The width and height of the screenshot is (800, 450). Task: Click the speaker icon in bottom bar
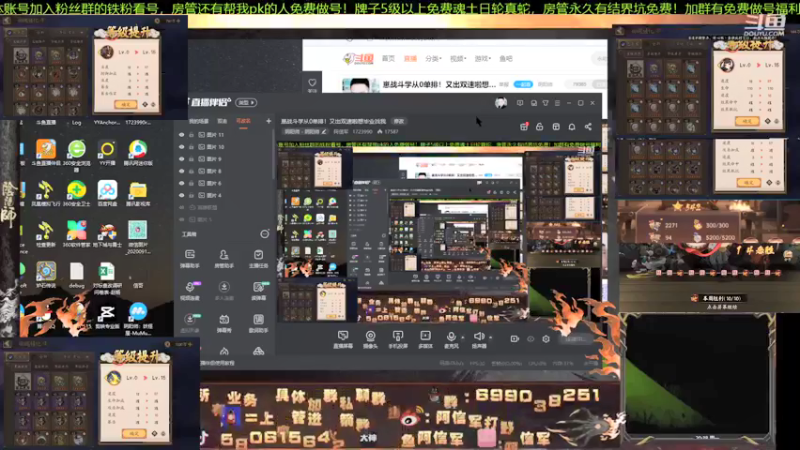(479, 336)
